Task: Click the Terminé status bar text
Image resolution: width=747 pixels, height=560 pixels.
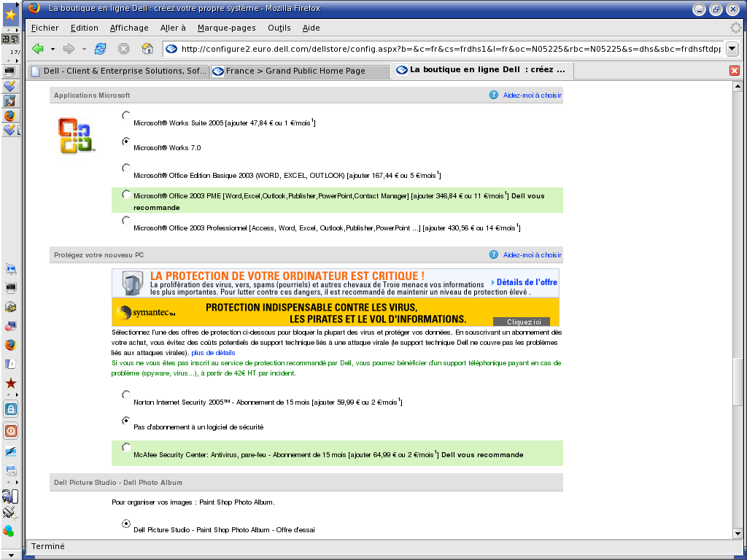Action: (48, 546)
